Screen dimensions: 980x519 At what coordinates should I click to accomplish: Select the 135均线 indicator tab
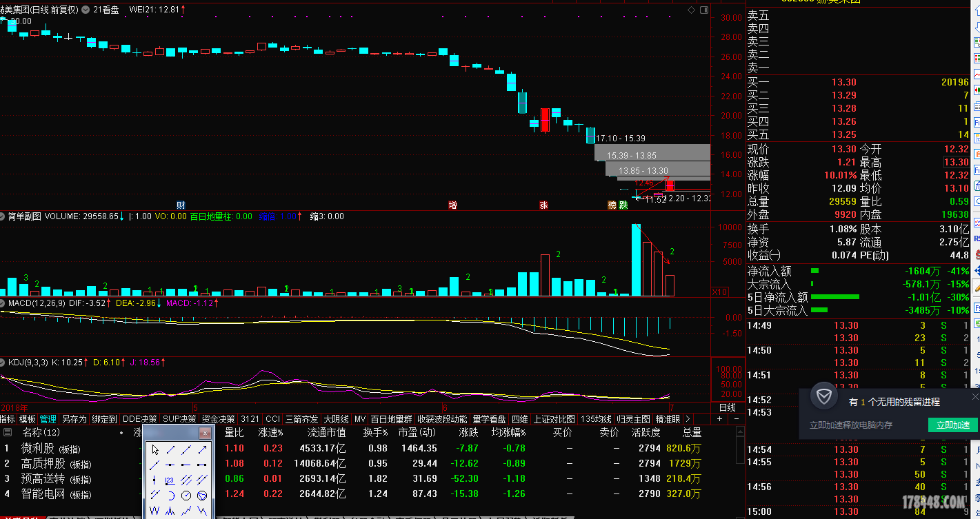tap(597, 418)
